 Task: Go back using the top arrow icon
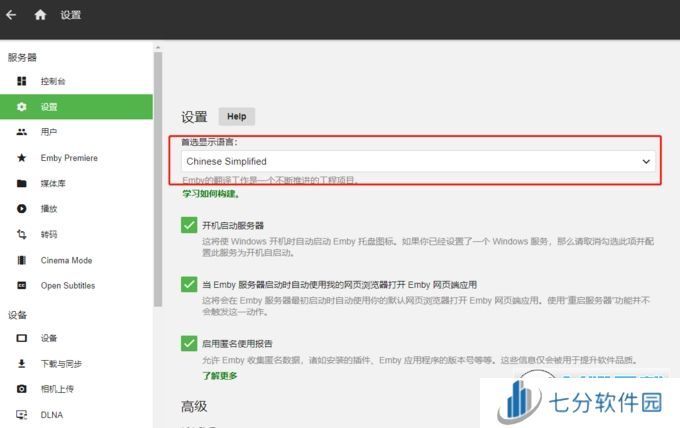click(x=11, y=15)
